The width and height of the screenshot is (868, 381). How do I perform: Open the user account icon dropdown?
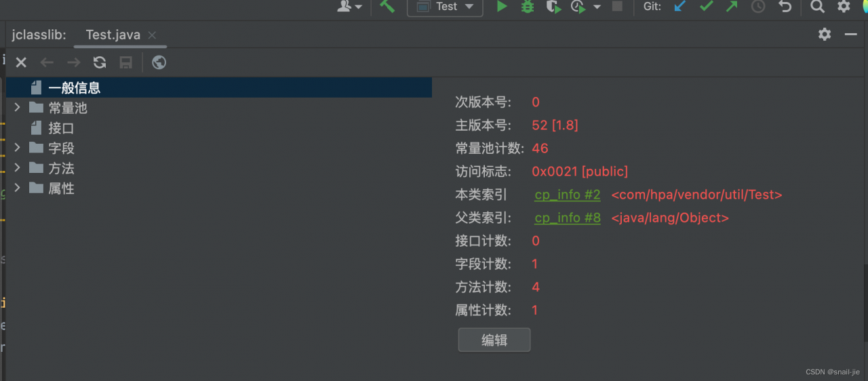[350, 6]
